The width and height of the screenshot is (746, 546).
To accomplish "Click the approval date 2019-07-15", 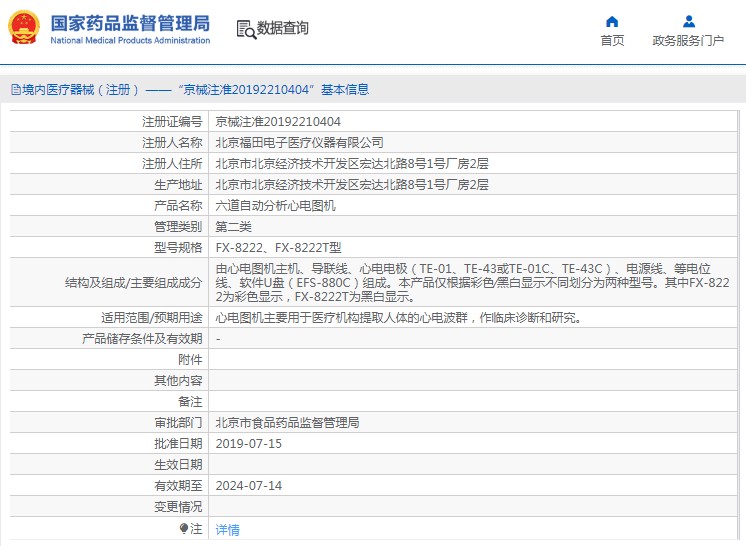I will pyautogui.click(x=249, y=443).
